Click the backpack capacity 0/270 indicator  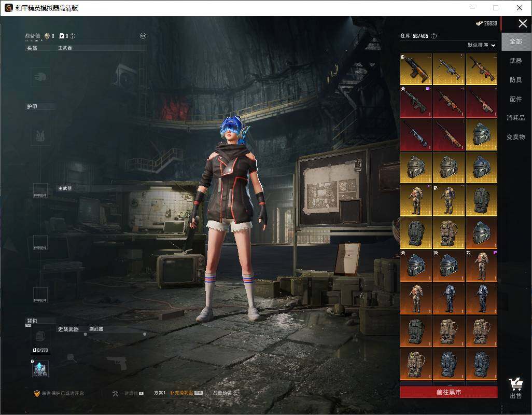click(x=40, y=350)
